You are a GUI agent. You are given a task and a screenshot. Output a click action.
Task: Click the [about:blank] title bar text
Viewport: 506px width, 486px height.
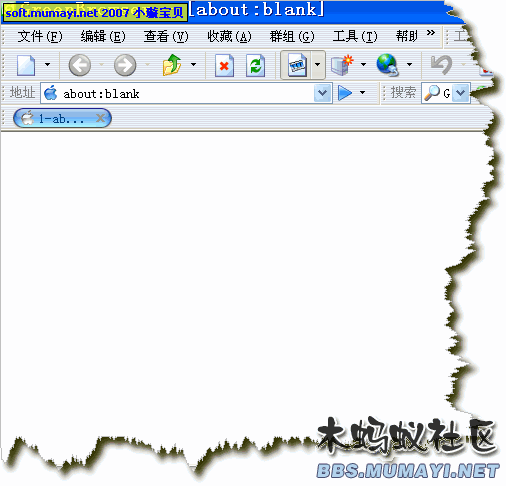[257, 9]
